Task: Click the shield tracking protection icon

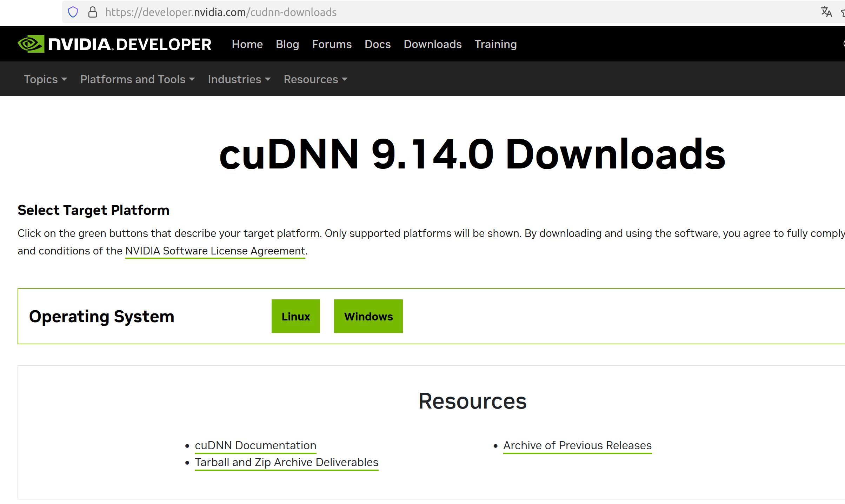Action: coord(73,12)
